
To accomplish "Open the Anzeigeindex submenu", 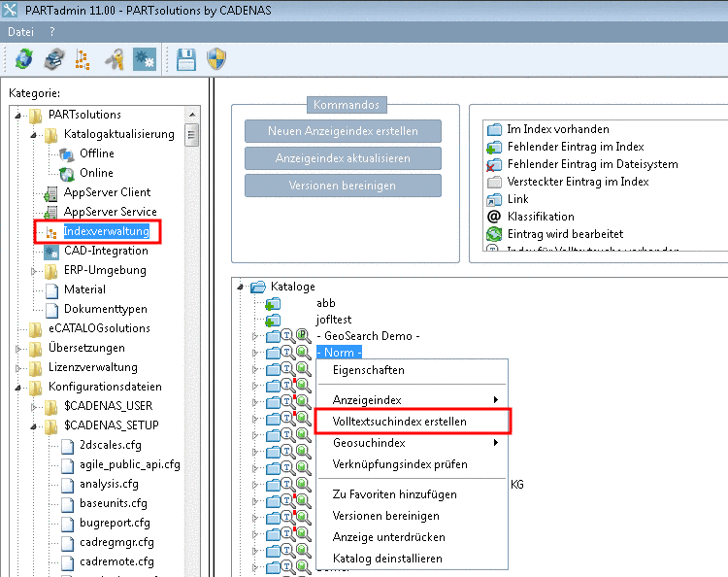I will click(413, 400).
